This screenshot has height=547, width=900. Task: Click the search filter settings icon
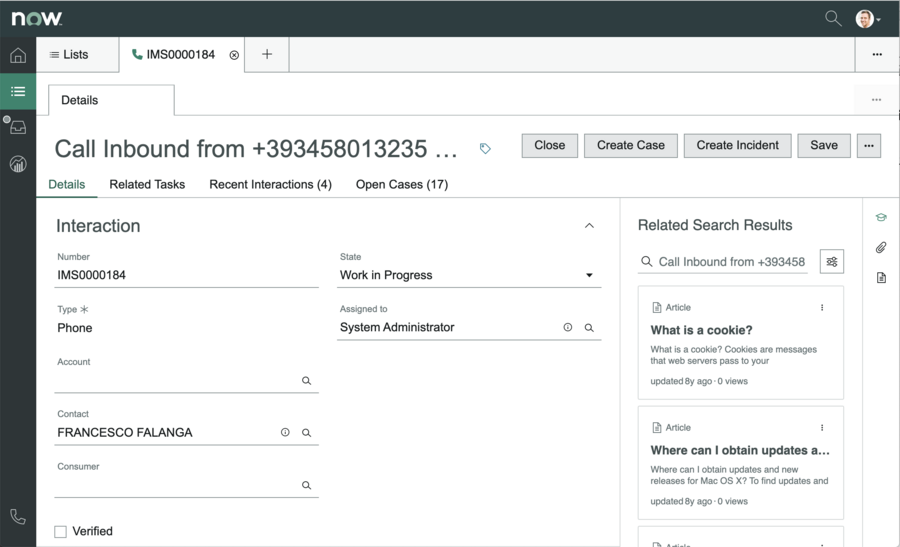tap(831, 262)
